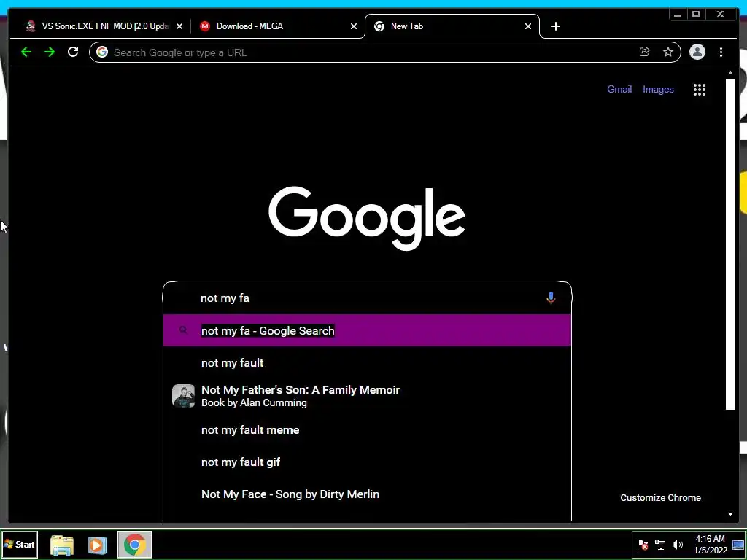Choose 'not my fa - Google Search' suggestion
Image resolution: width=747 pixels, height=560 pixels.
pyautogui.click(x=367, y=330)
